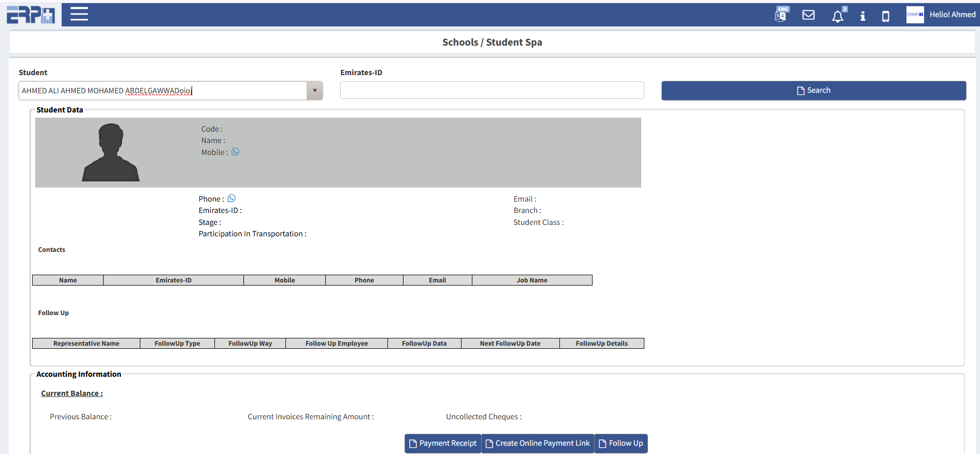The height and width of the screenshot is (454, 980).
Task: Click the mobile phone icon in header
Action: pyautogui.click(x=885, y=16)
